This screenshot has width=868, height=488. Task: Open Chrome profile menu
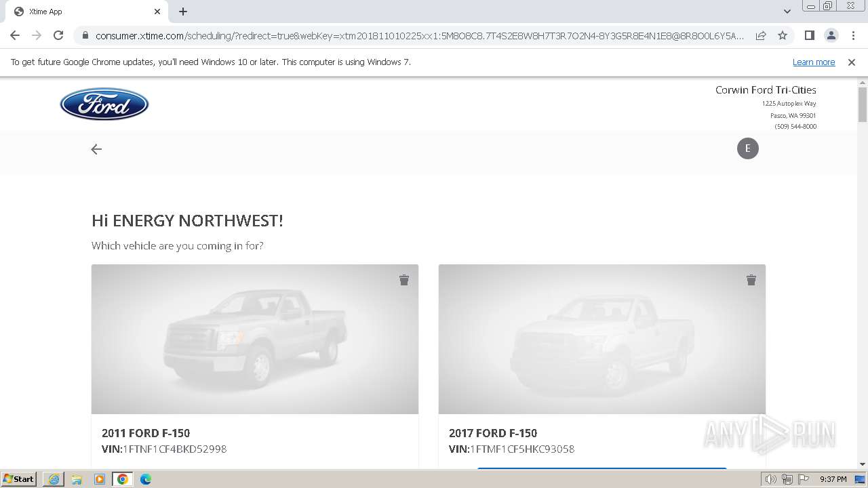[831, 35]
